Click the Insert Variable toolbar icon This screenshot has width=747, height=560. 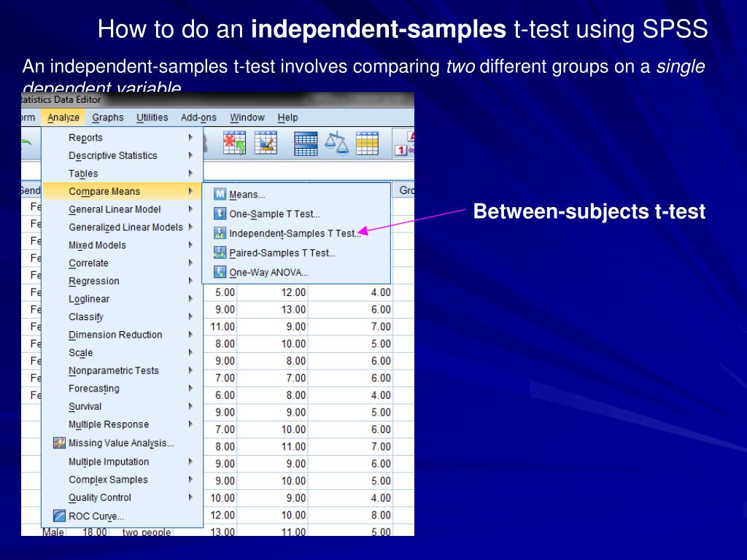point(266,143)
